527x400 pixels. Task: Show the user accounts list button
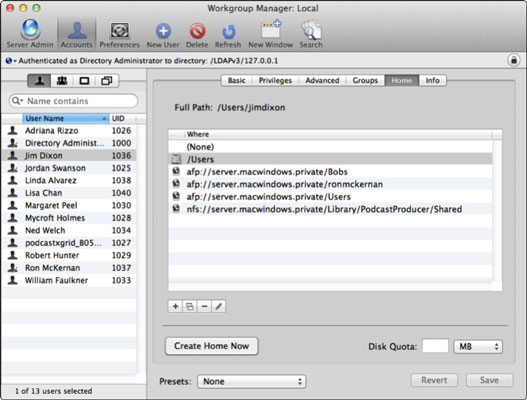[x=40, y=81]
